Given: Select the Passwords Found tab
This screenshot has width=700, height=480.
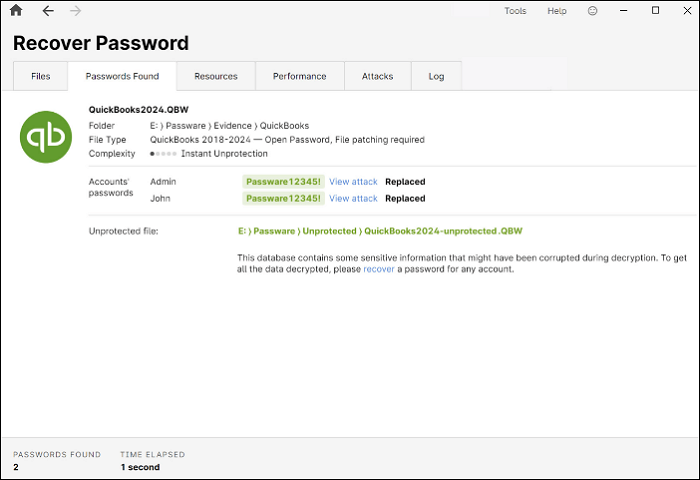Looking at the screenshot, I should pyautogui.click(x=122, y=76).
